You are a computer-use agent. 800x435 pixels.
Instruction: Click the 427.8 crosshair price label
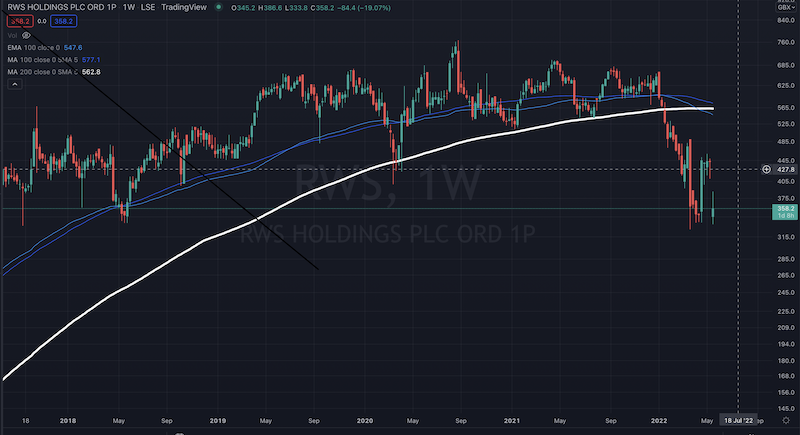786,169
